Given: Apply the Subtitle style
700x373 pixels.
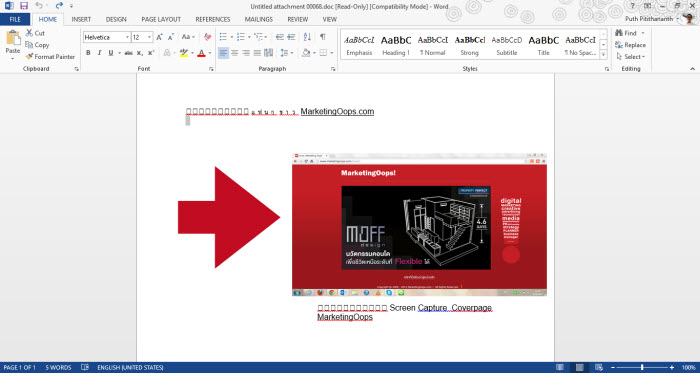Looking at the screenshot, I should click(x=507, y=45).
